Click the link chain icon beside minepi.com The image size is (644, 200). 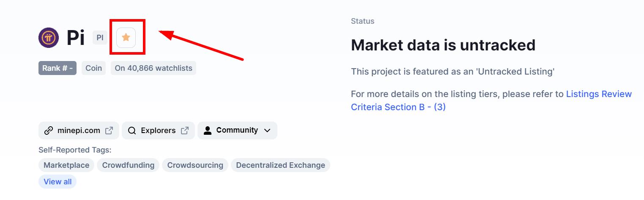tap(49, 131)
